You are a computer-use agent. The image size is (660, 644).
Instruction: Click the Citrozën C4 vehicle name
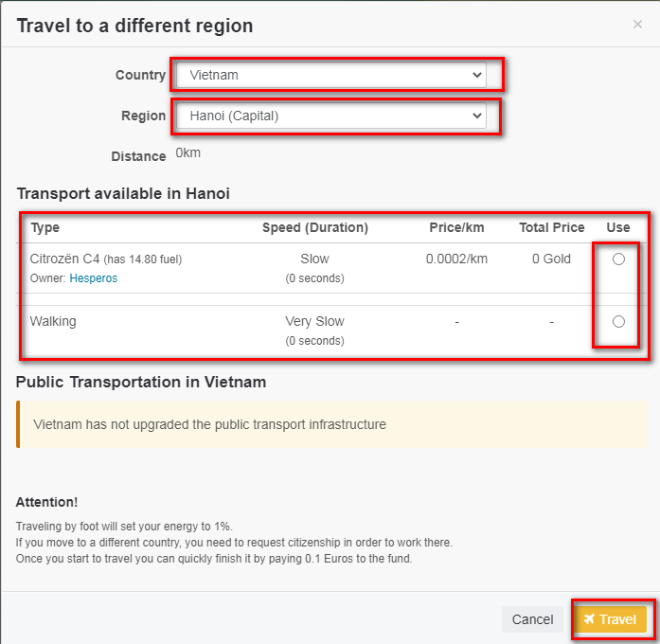(64, 259)
